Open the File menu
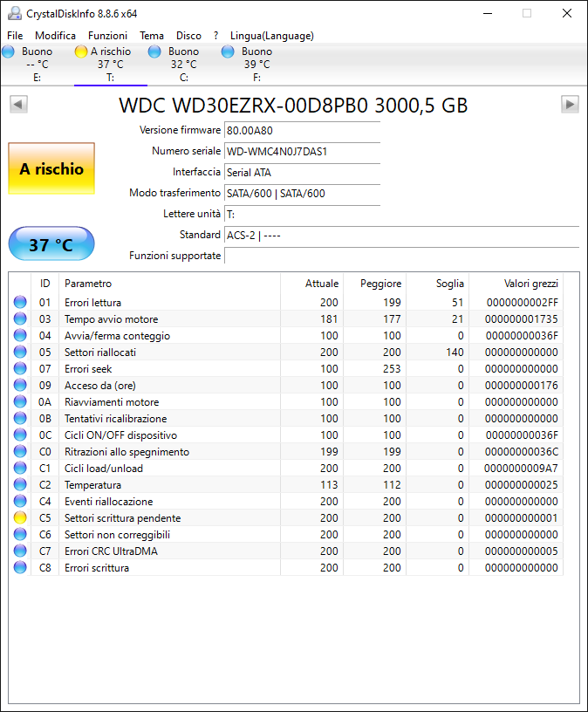 click(15, 36)
